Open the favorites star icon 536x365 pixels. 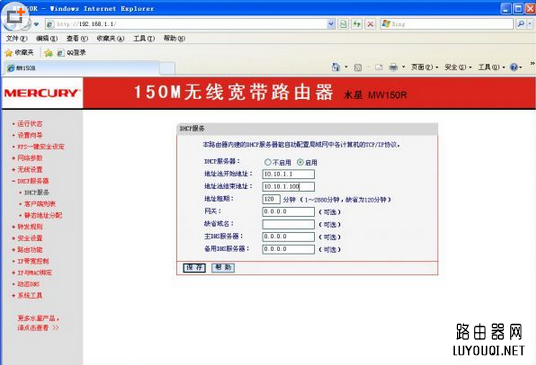click(19, 53)
